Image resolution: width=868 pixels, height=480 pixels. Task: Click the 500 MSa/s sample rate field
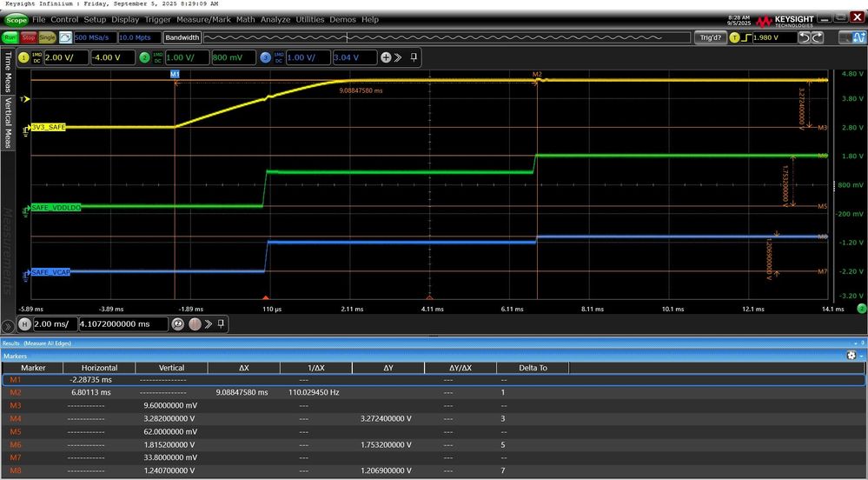tap(95, 37)
